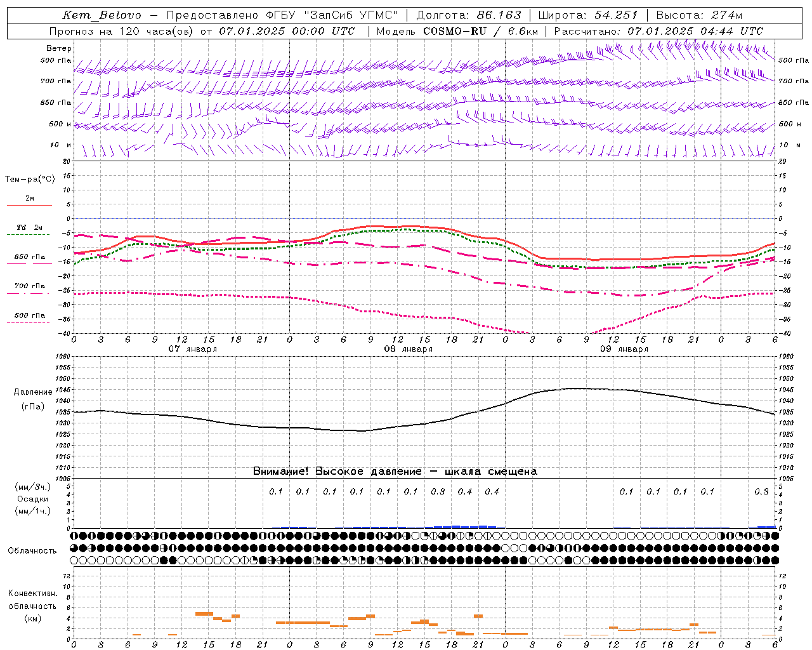The height and width of the screenshot is (650, 812).
Task: Click the Ветер panel label
Action: [x=59, y=48]
